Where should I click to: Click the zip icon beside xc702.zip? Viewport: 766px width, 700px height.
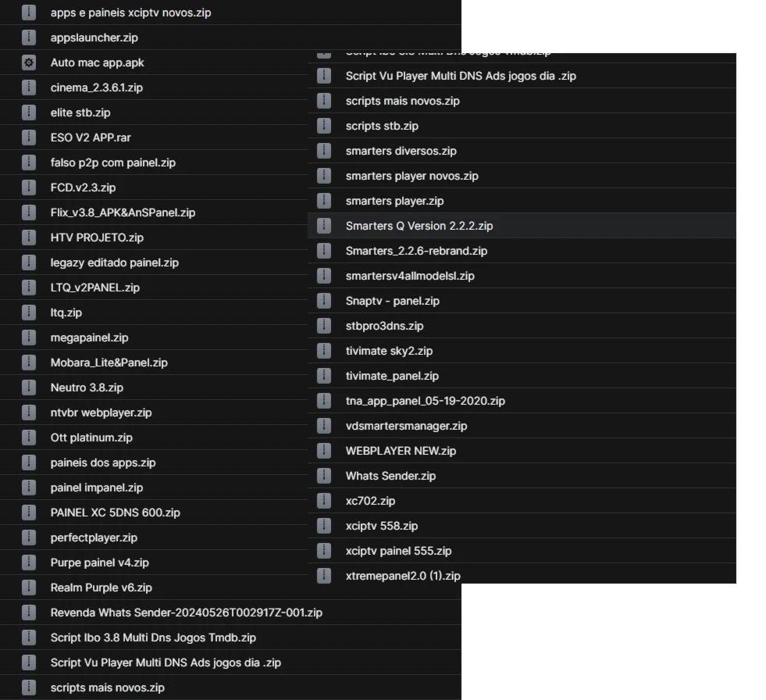tap(324, 501)
